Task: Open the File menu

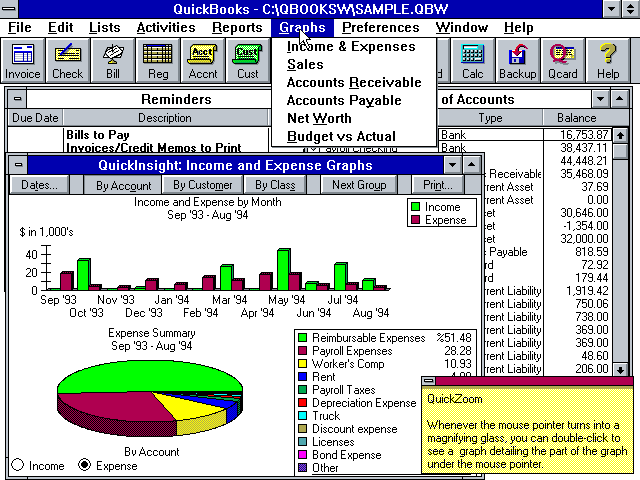Action: point(20,27)
